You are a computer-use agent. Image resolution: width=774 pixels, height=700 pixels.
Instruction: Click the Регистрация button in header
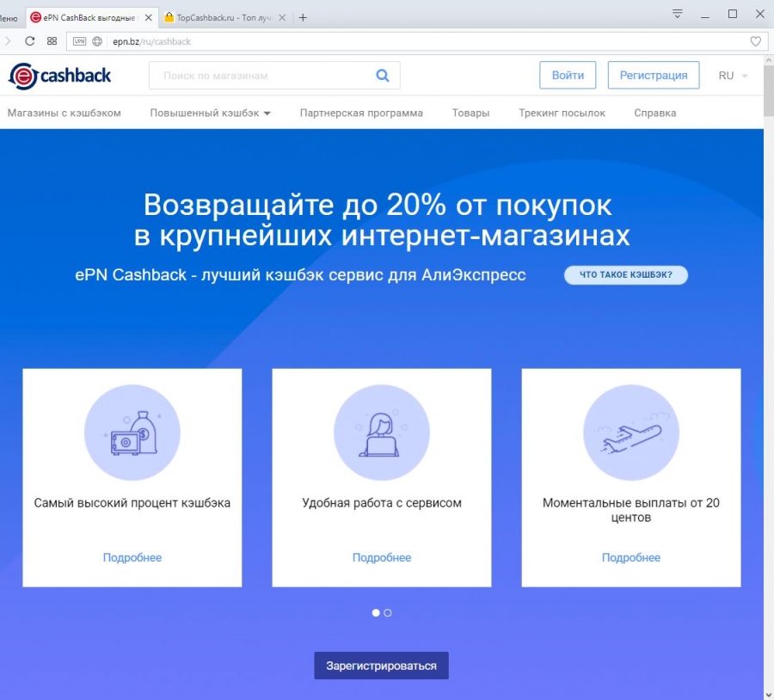click(654, 75)
